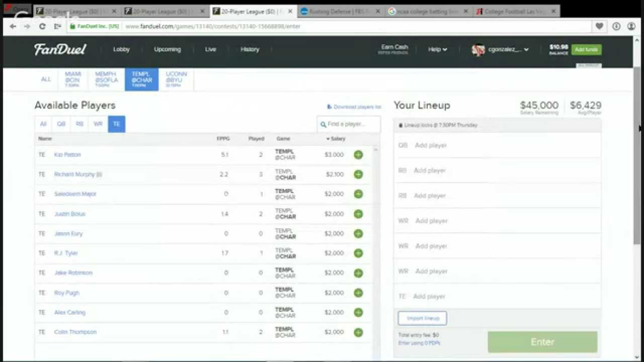Open the Help dropdown menu

[x=437, y=49]
